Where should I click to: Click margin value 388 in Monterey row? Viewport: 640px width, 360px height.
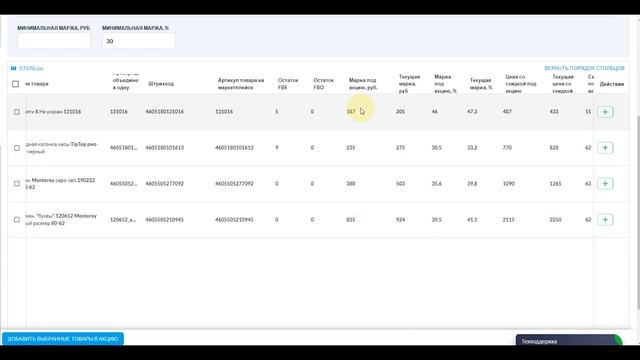351,184
